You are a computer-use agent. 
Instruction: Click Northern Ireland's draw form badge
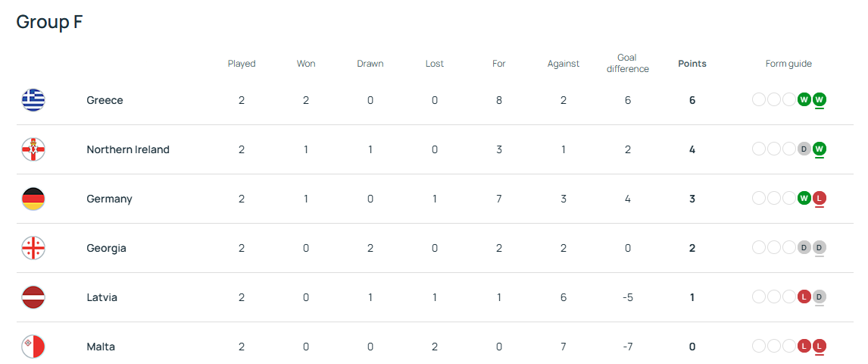(x=804, y=149)
